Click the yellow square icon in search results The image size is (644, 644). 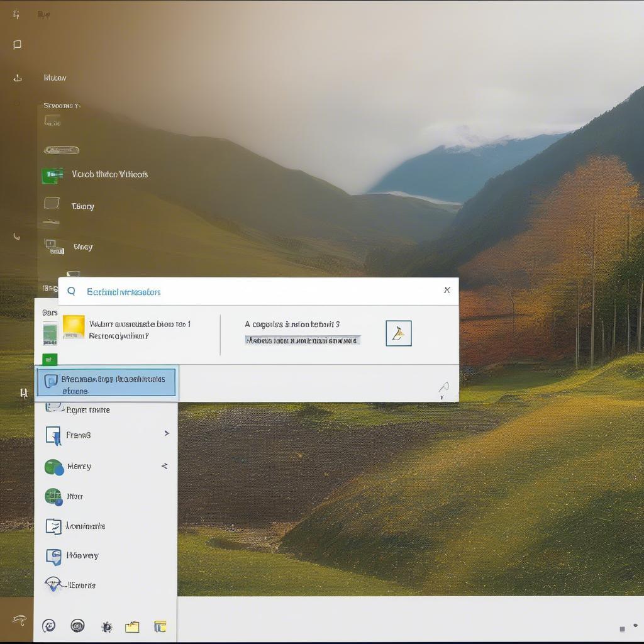point(74,327)
